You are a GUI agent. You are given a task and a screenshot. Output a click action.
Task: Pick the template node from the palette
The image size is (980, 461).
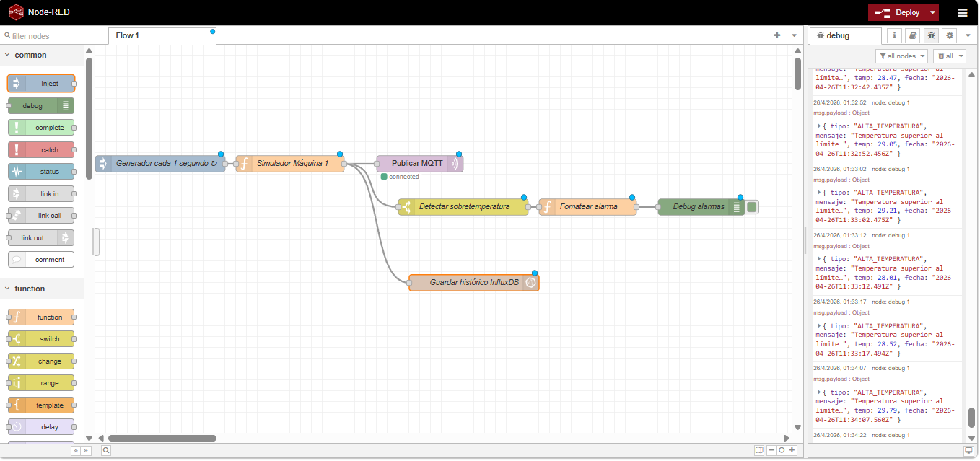pyautogui.click(x=41, y=405)
